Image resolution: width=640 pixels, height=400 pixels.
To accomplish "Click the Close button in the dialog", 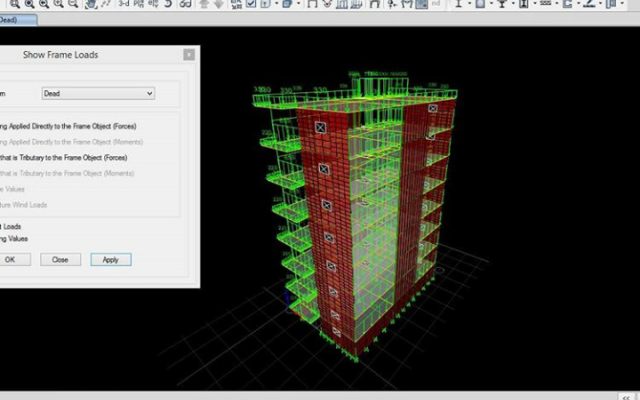I will 60,260.
